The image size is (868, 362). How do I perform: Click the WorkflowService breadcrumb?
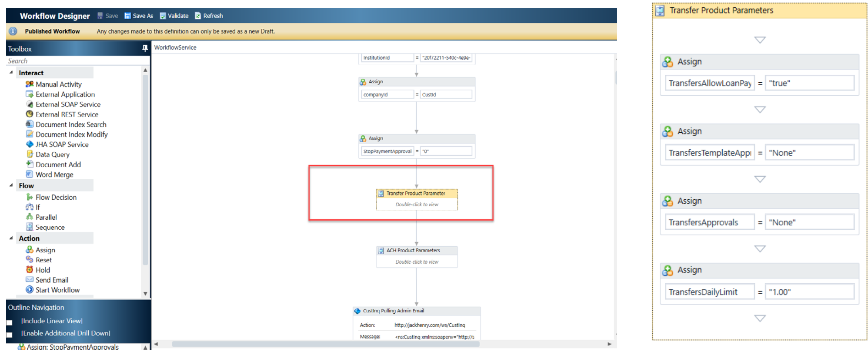tap(175, 47)
